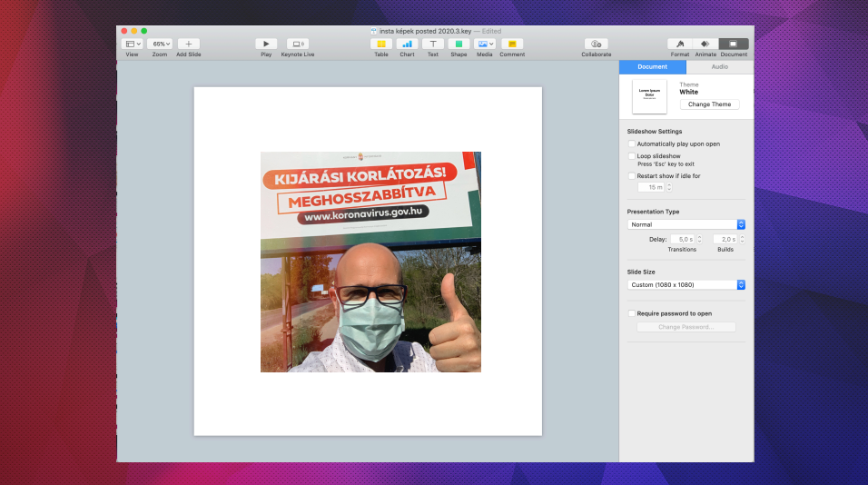Viewport: 868px width, 485px height.
Task: Open the Zoom percentage dropdown
Action: [x=160, y=44]
